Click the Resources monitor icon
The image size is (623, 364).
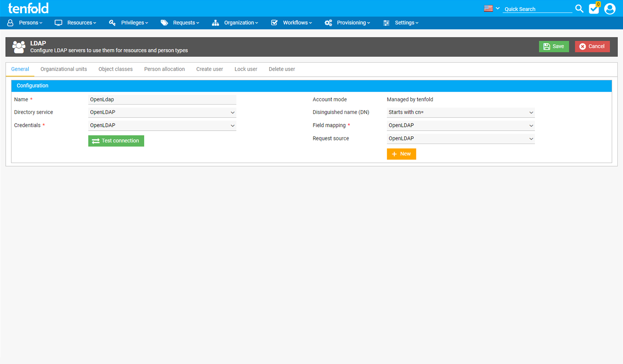[x=58, y=23]
